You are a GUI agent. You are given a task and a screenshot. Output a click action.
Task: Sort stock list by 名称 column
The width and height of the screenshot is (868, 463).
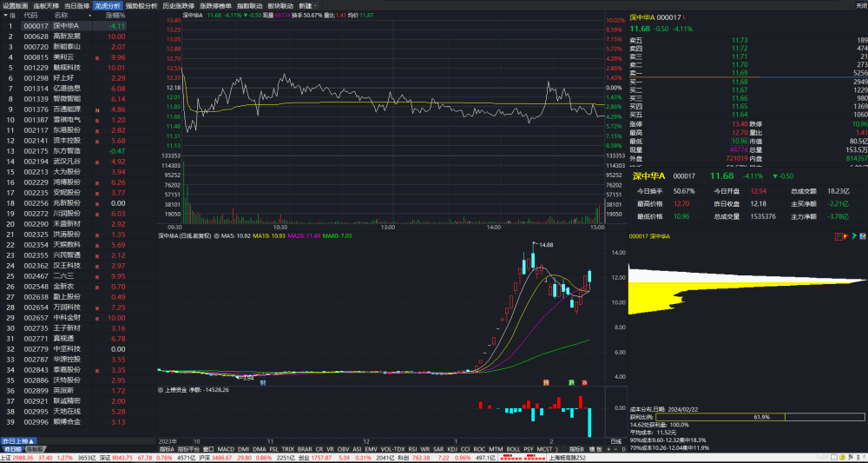click(x=61, y=16)
